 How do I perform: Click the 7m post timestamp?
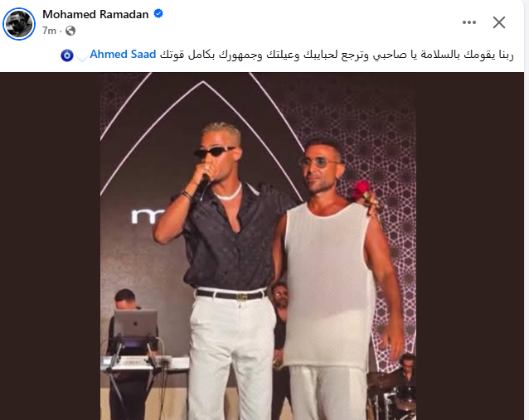click(x=49, y=31)
